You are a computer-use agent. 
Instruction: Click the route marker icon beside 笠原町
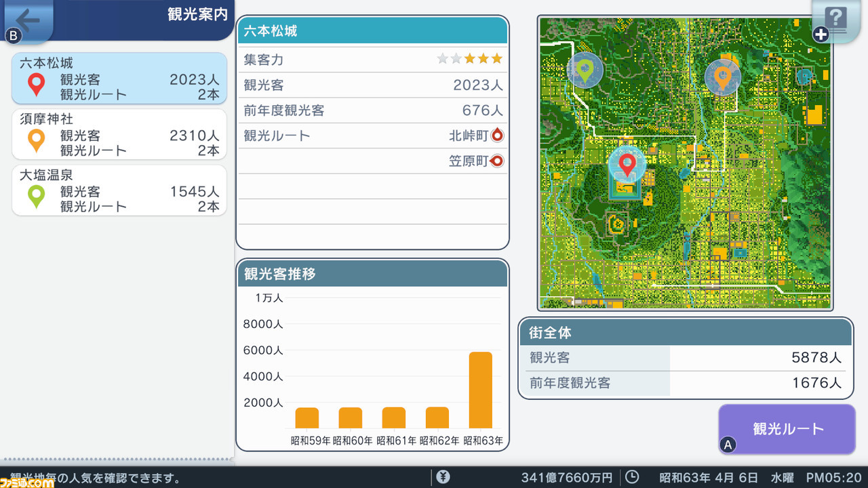[498, 161]
